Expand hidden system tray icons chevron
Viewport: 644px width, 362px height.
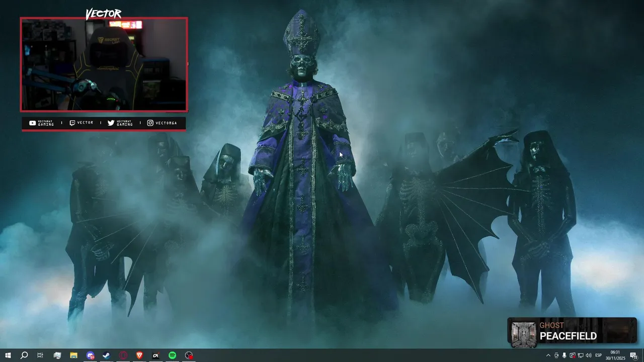(x=548, y=355)
